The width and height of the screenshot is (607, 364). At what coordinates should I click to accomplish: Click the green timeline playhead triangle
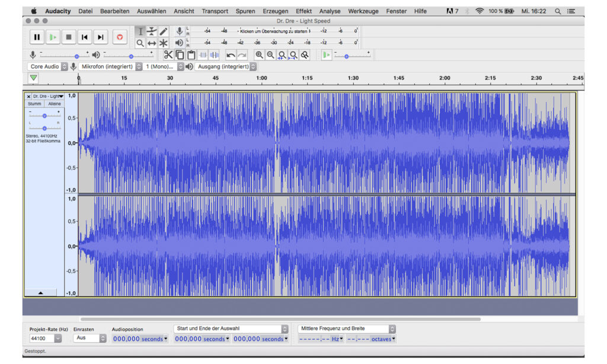(x=34, y=78)
